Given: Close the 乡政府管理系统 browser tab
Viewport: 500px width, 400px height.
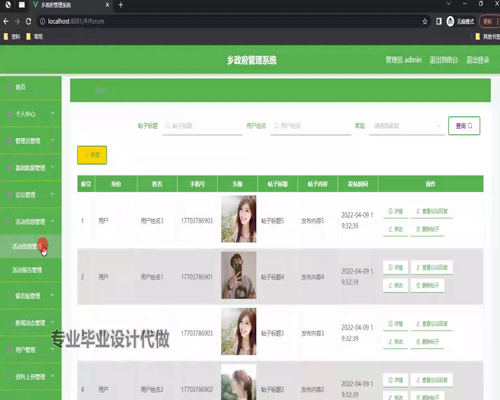Looking at the screenshot, I should (107, 5).
